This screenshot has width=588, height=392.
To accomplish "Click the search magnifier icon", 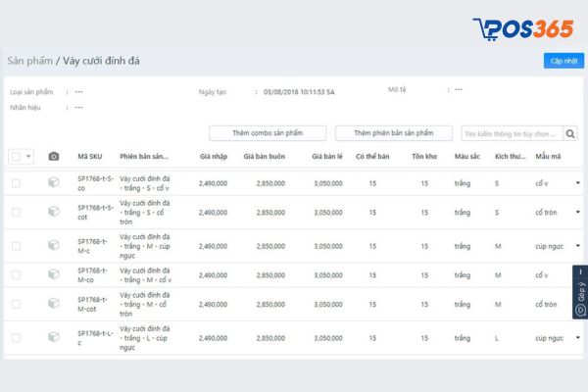I will [x=570, y=133].
